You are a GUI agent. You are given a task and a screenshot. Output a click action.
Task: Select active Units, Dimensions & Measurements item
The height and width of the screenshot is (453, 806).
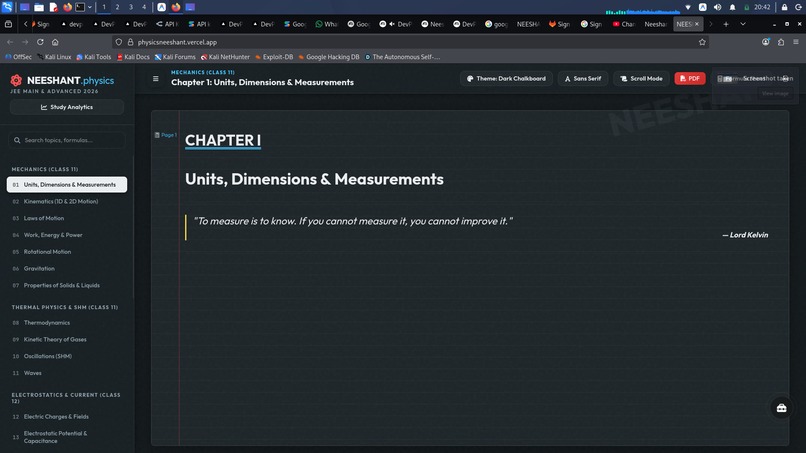pos(67,185)
